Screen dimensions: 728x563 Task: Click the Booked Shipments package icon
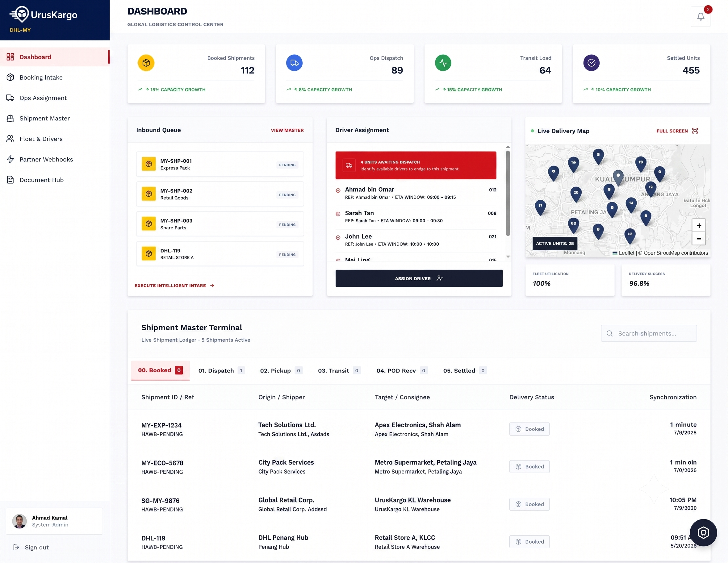[146, 63]
